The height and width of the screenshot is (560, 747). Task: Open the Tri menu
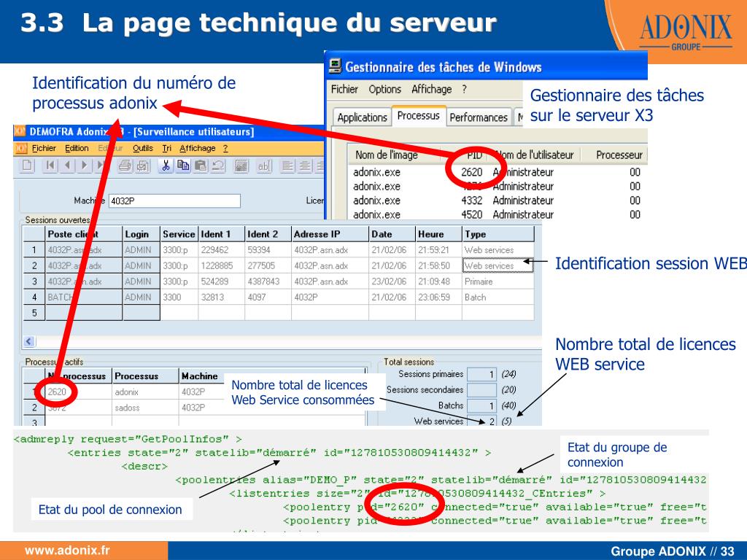167,149
